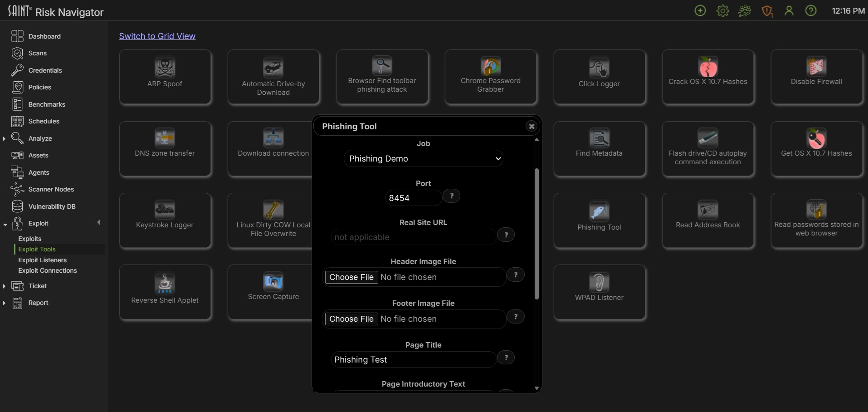Expand the Ticket sidebar section
The height and width of the screenshot is (412, 868).
(4, 286)
